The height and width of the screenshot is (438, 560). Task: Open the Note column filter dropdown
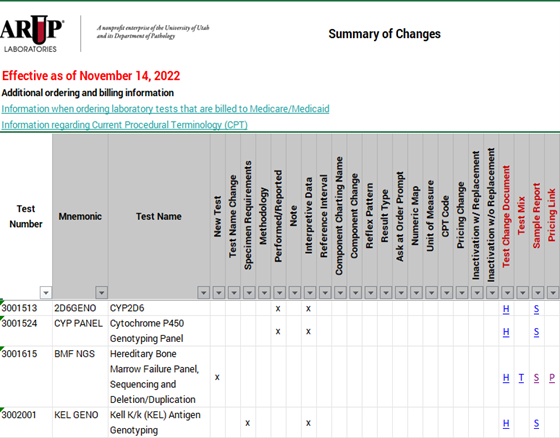coord(295,293)
